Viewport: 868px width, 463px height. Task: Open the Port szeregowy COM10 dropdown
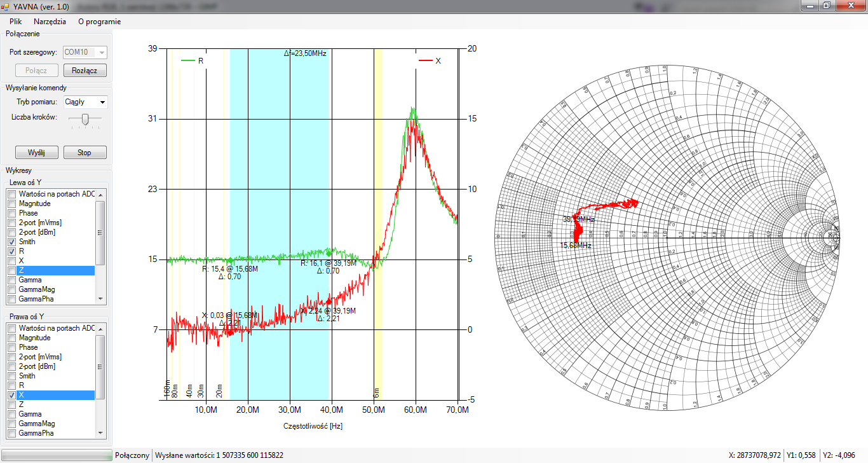pos(102,53)
